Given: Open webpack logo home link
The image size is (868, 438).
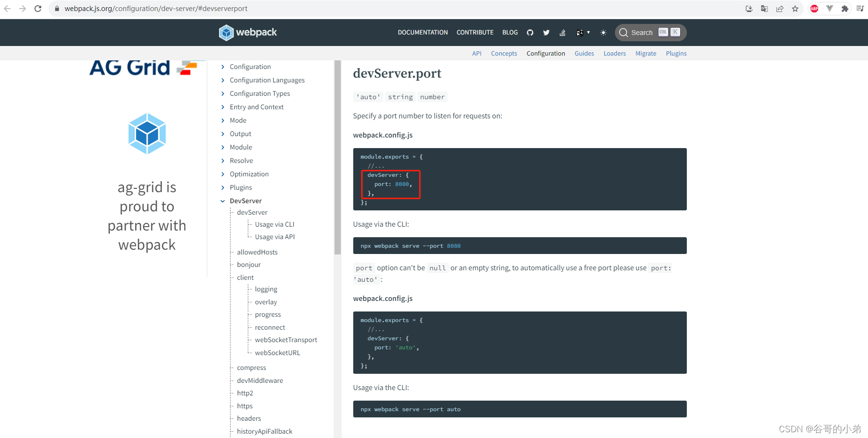Looking at the screenshot, I should coord(248,33).
